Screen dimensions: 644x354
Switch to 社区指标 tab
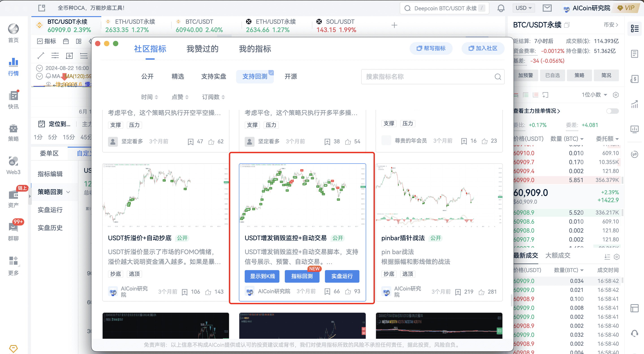point(150,49)
